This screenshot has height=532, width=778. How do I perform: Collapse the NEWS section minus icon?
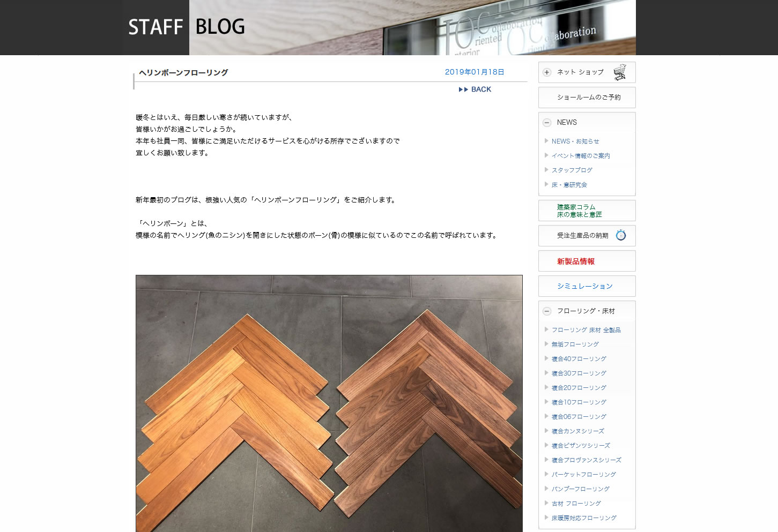coord(547,123)
